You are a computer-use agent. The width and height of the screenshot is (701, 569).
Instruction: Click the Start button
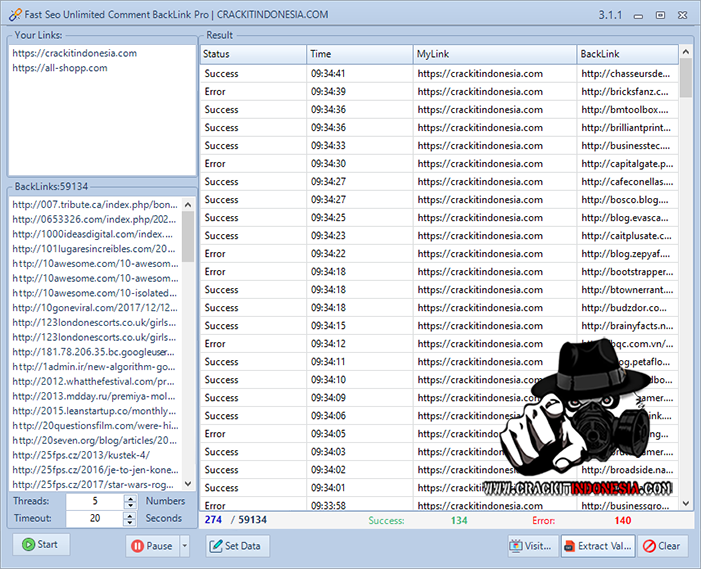41,545
